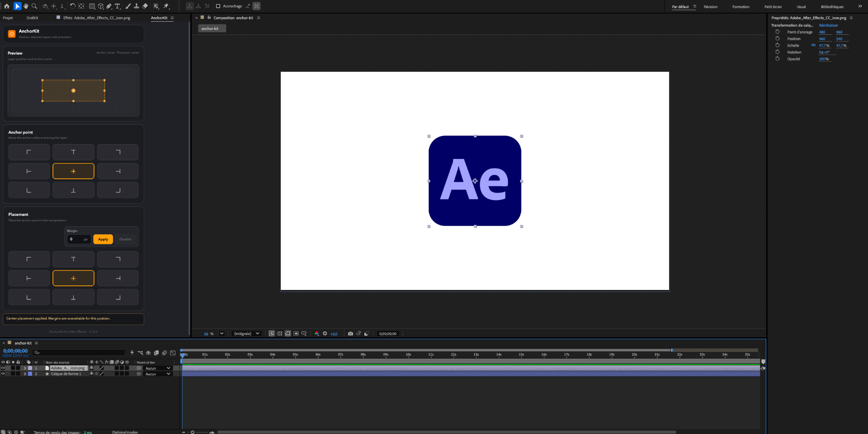The image size is (868, 434).
Task: Set anchor point to middle left
Action: coord(29,171)
